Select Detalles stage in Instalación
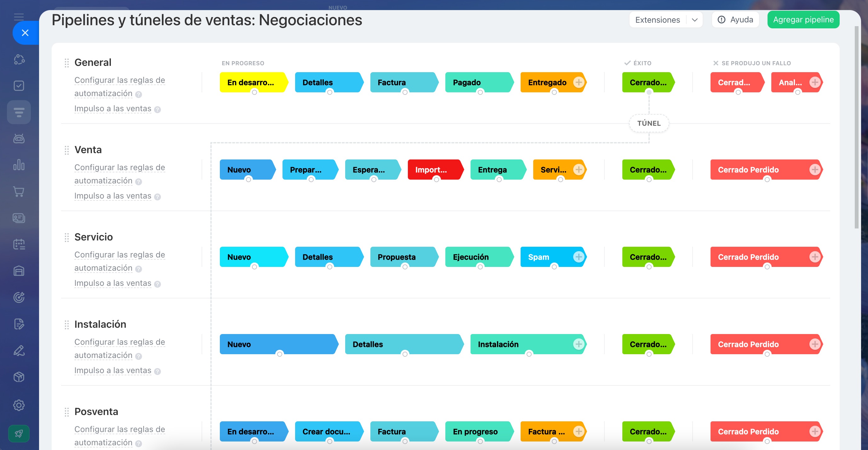This screenshot has height=450, width=868. coord(404,344)
